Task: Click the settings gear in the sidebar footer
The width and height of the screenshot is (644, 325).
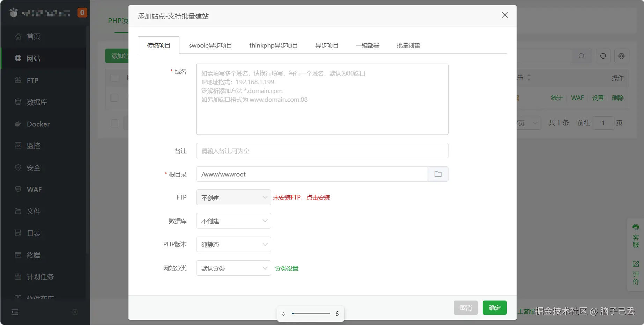Action: click(75, 312)
